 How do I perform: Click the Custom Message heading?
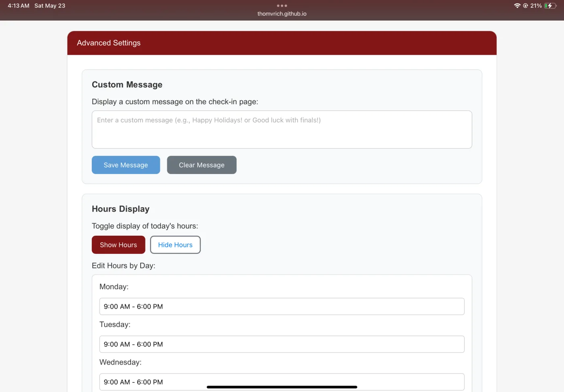click(127, 85)
